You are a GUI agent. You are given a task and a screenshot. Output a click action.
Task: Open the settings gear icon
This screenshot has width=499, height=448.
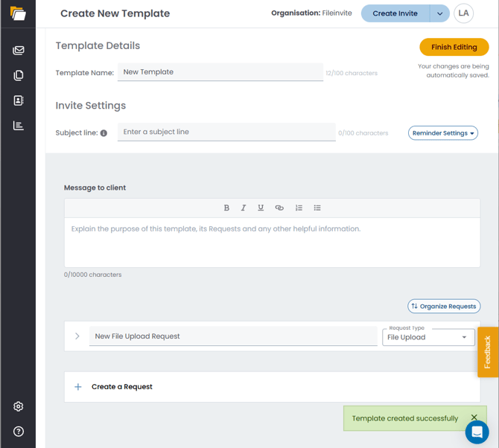coord(19,406)
